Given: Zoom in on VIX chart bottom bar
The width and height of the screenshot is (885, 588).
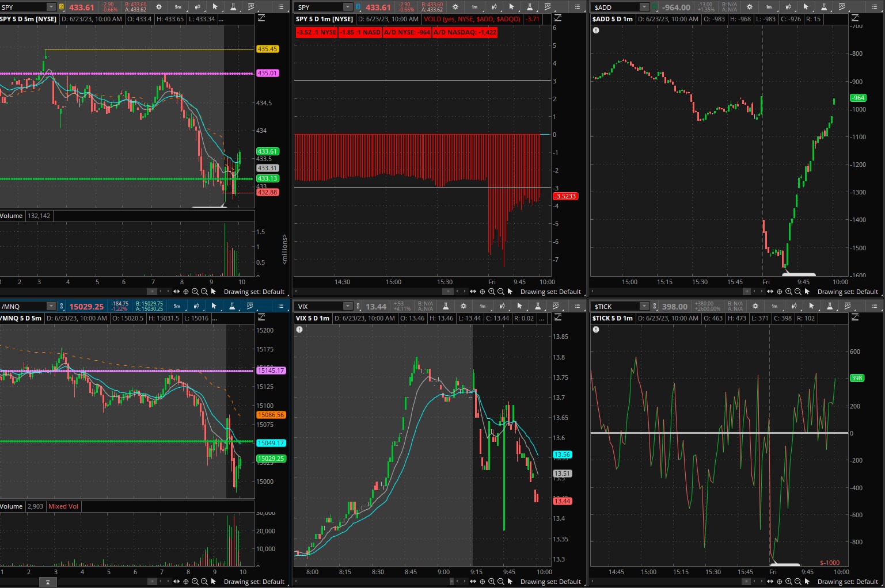Looking at the screenshot, I should click(x=492, y=582).
